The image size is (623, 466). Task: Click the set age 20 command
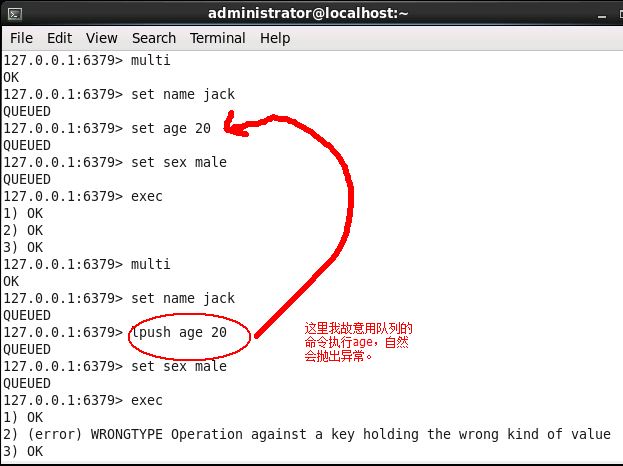[171, 129]
